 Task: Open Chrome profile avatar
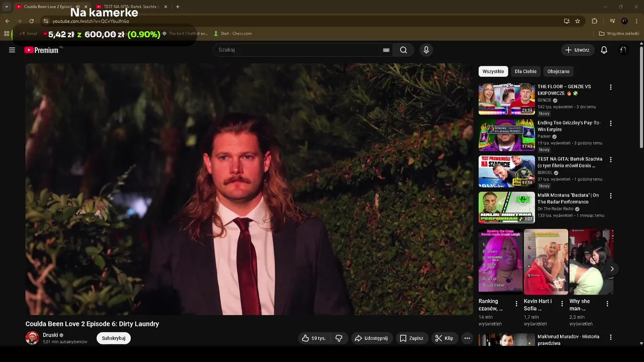[x=624, y=21]
